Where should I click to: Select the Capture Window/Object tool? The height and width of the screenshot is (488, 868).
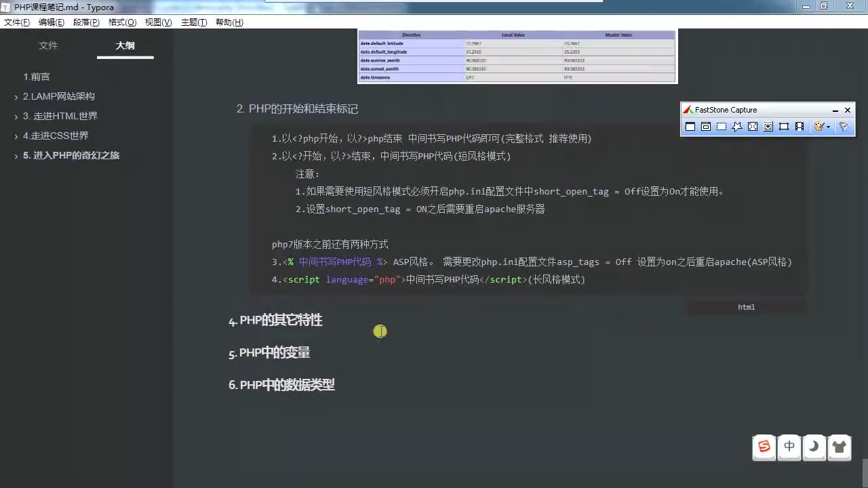point(705,126)
